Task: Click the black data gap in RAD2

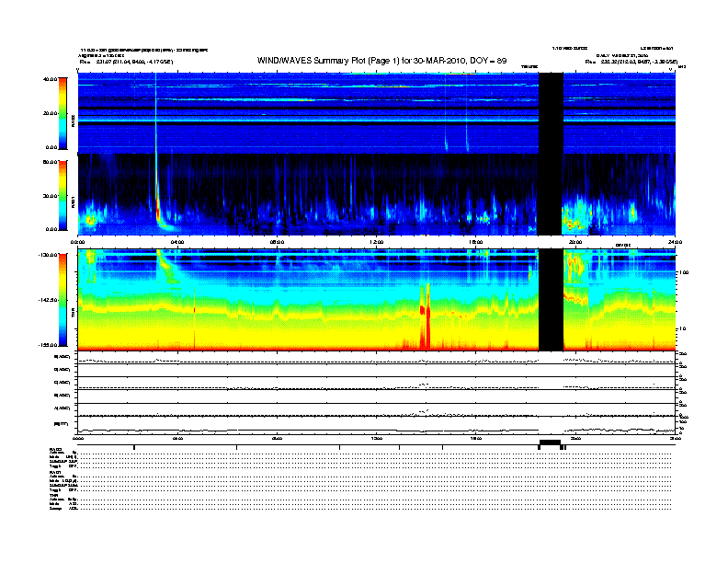Action: pos(551,113)
